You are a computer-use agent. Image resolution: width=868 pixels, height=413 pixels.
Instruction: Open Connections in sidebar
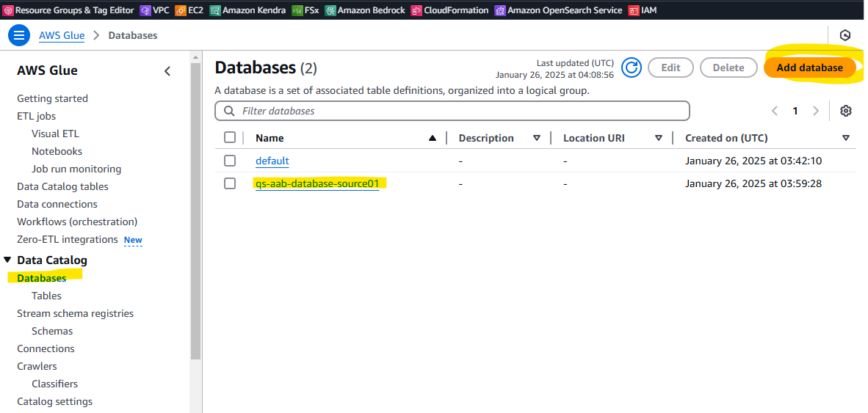pos(46,349)
